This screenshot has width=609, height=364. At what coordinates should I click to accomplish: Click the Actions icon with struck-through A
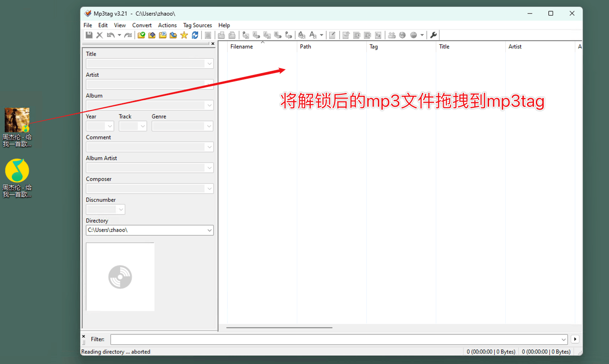pyautogui.click(x=301, y=35)
